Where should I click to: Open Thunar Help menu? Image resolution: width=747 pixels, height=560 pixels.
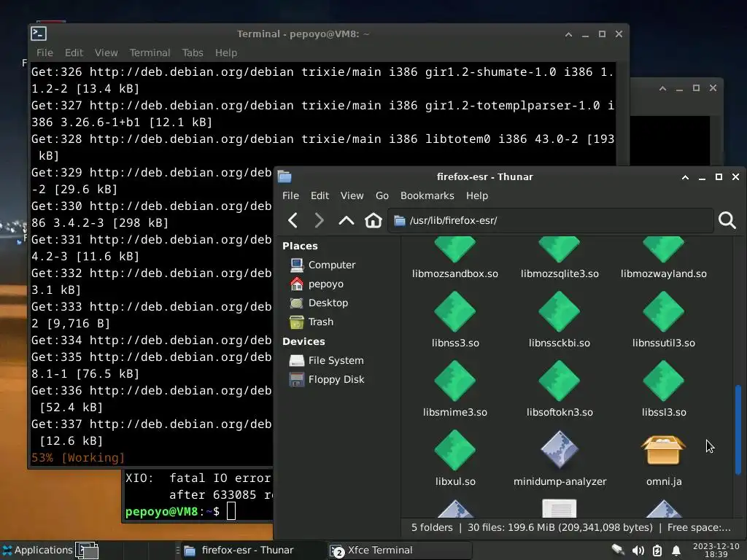click(x=477, y=195)
